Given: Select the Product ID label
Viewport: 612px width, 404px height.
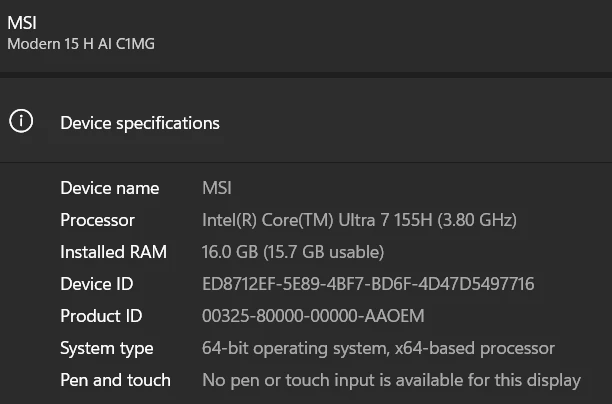Looking at the screenshot, I should [x=101, y=316].
